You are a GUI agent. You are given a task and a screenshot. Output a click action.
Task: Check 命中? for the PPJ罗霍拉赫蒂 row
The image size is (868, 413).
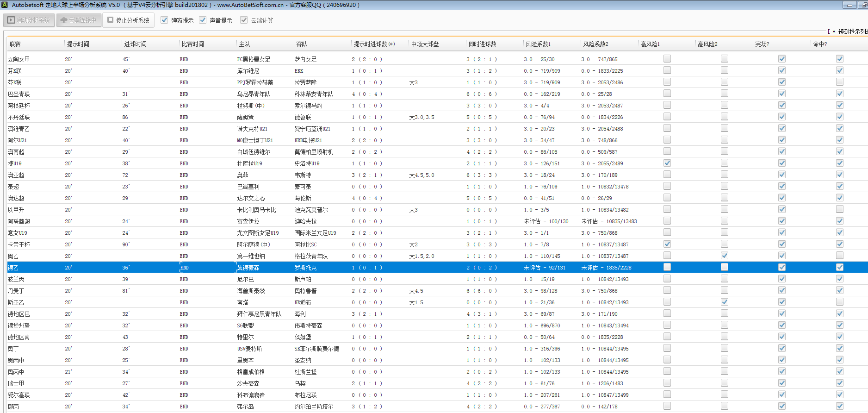click(x=839, y=82)
